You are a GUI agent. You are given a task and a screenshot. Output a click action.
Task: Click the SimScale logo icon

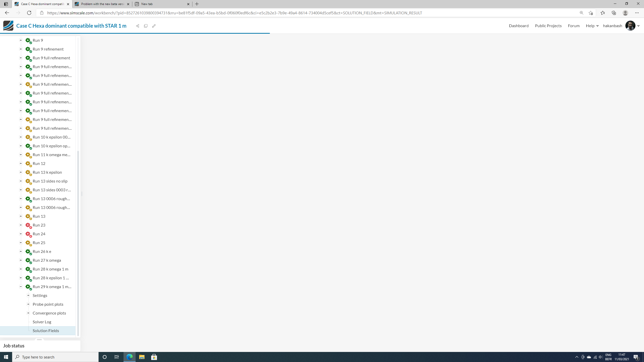(x=8, y=26)
